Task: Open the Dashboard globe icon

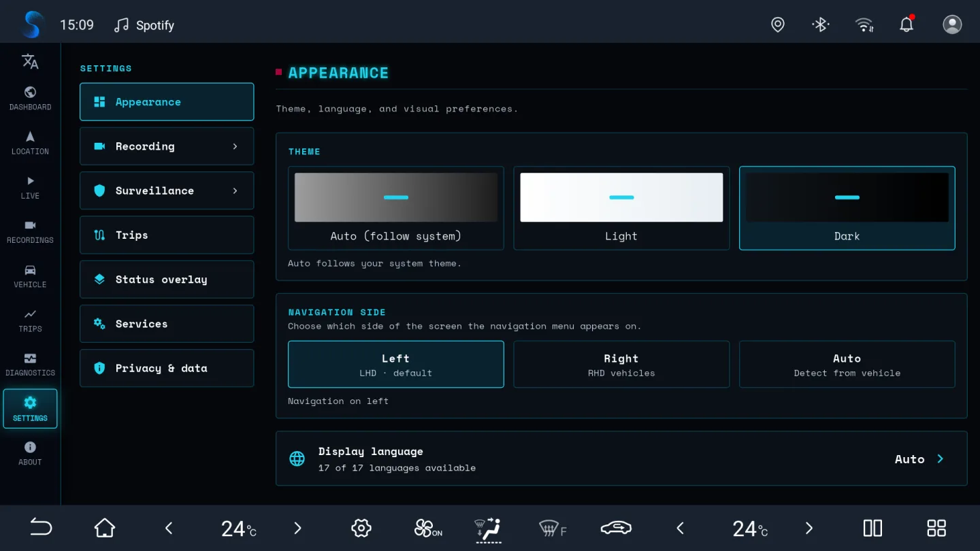Action: [30, 93]
